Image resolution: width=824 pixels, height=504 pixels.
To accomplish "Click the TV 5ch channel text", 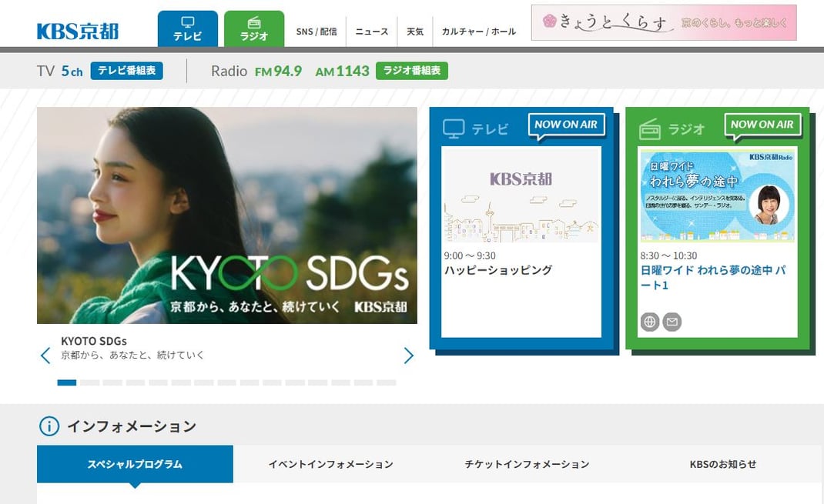I will (60, 71).
